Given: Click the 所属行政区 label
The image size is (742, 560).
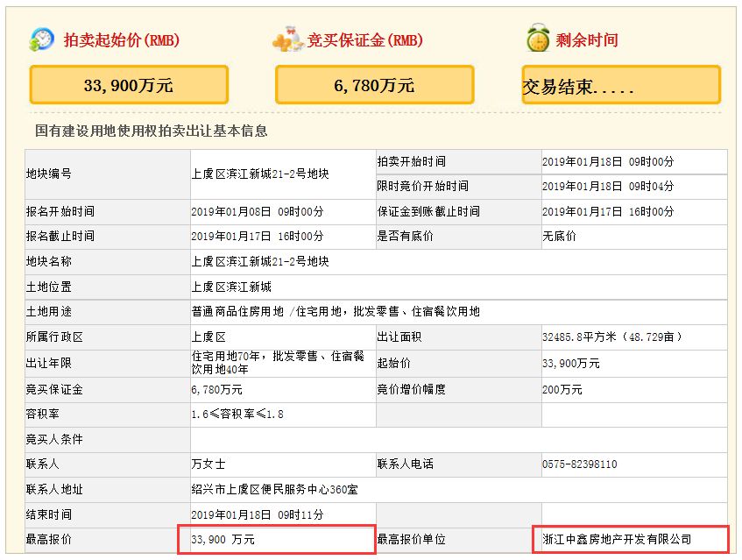Looking at the screenshot, I should 54,337.
